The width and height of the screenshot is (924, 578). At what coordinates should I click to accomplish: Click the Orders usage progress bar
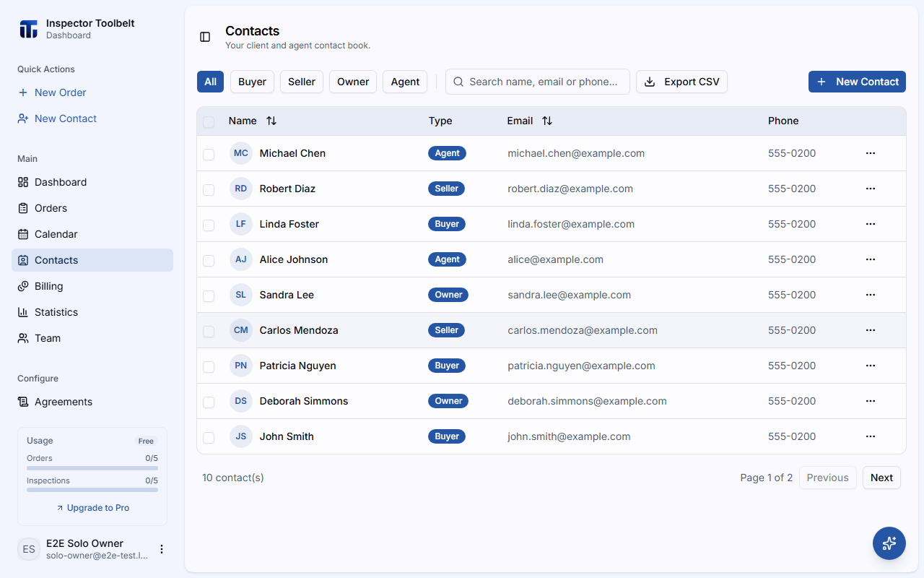tap(92, 468)
